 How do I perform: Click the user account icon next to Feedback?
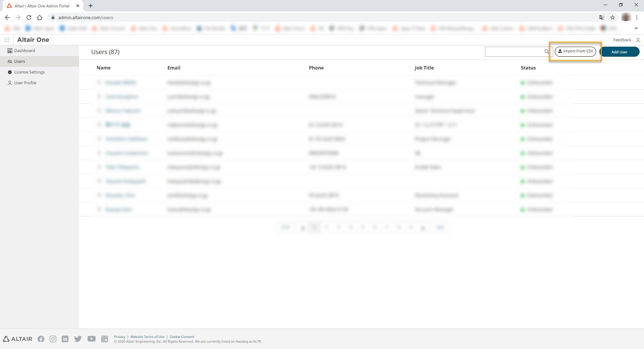pyautogui.click(x=638, y=40)
